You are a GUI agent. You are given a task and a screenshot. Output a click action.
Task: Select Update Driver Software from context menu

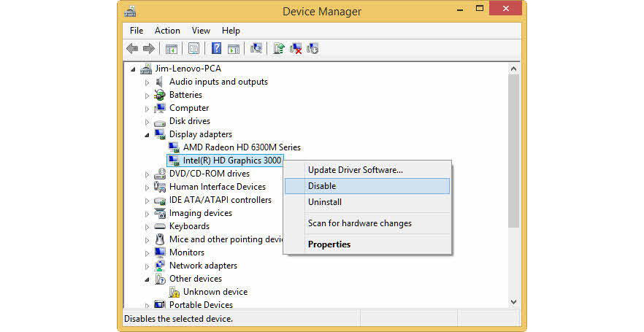point(355,170)
